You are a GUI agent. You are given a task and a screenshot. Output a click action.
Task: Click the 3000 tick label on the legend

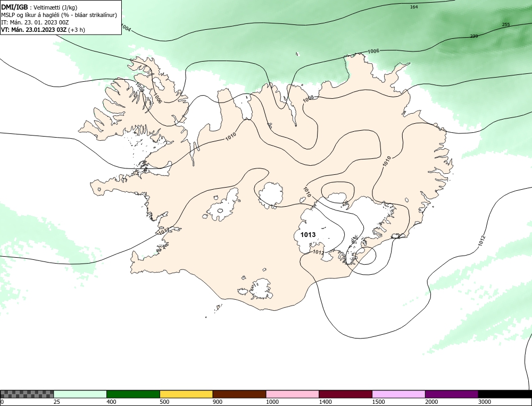[485, 402]
